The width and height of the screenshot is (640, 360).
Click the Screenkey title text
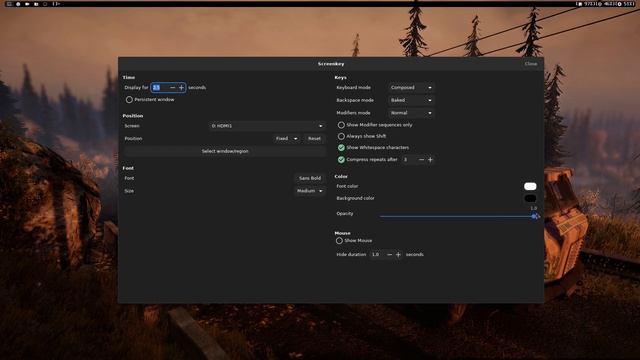331,64
